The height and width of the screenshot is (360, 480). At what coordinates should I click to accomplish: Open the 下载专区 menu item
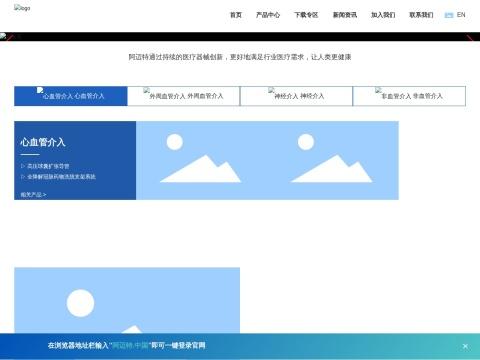(306, 15)
